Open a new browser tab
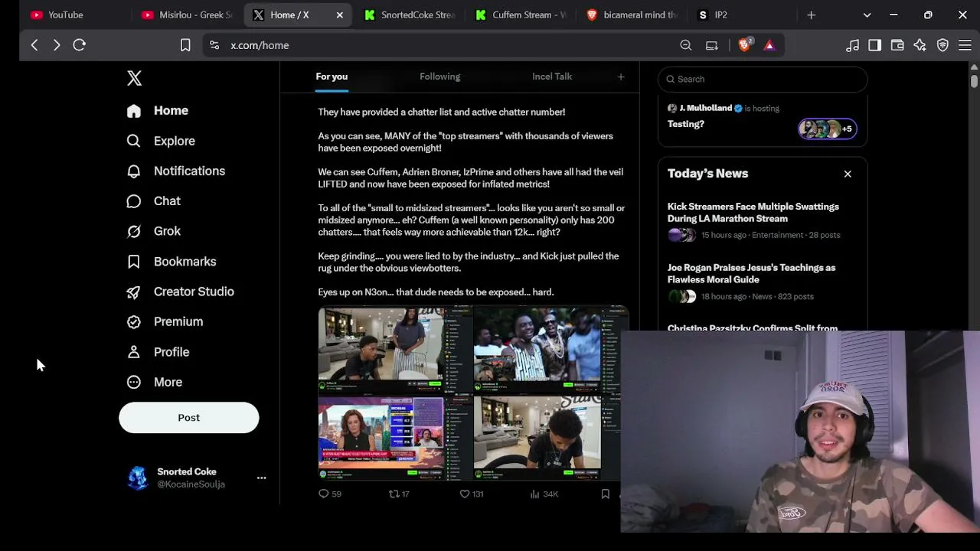980x551 pixels. pyautogui.click(x=812, y=15)
